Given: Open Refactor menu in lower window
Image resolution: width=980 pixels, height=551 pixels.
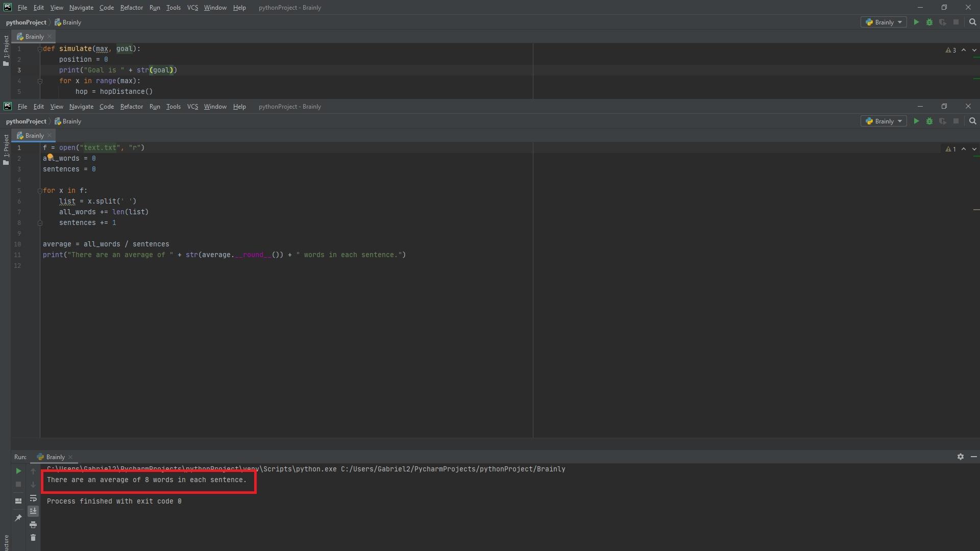Looking at the screenshot, I should point(131,107).
